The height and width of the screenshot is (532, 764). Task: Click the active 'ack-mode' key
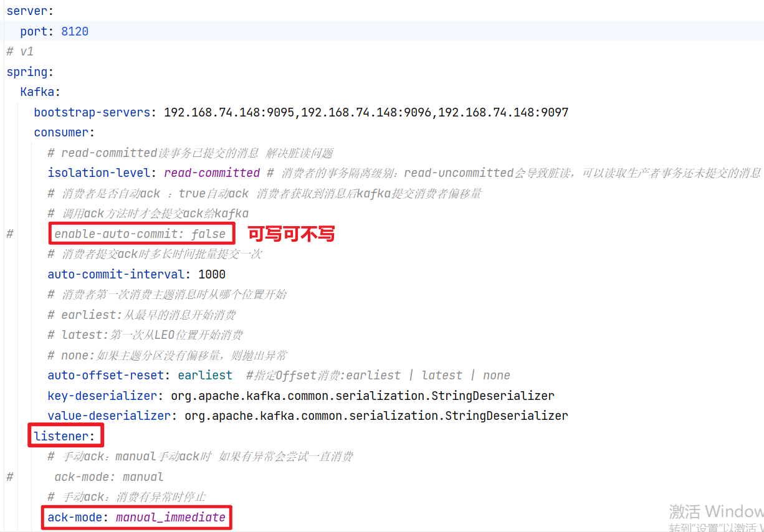click(x=75, y=517)
